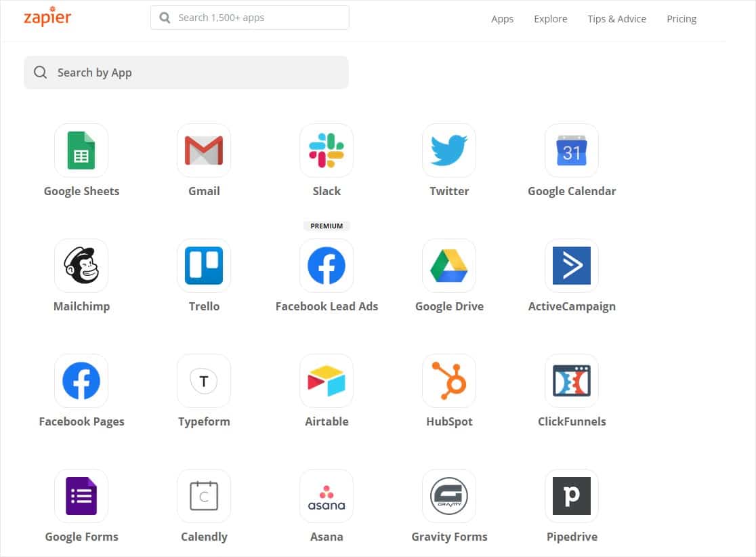Go to the Pricing menu item
The image size is (756, 557).
(x=681, y=19)
